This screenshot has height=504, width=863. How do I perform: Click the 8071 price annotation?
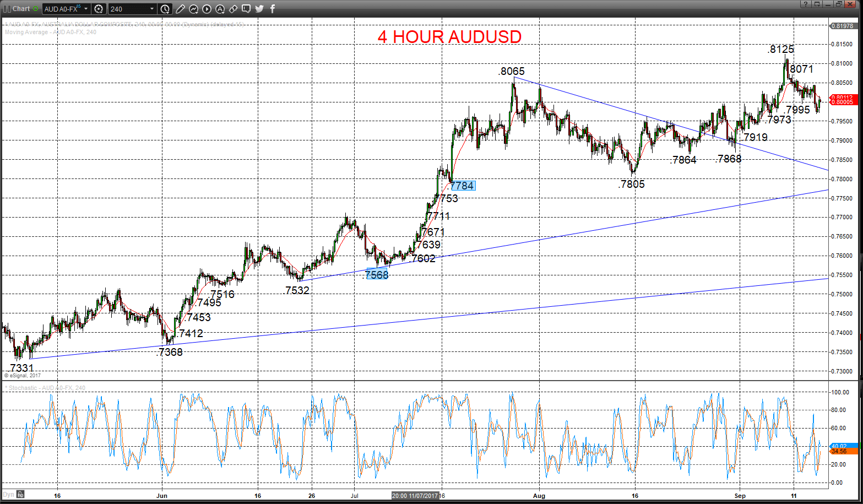(801, 69)
